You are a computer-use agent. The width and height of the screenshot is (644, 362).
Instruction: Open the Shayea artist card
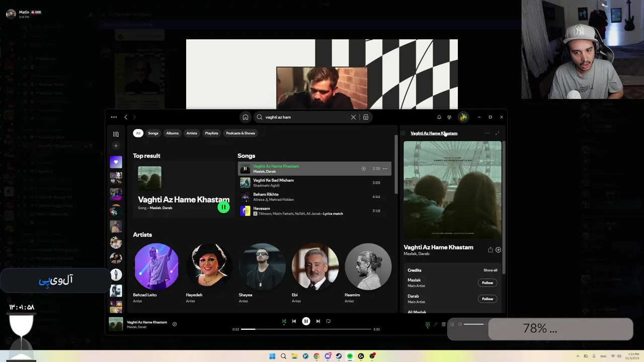[x=262, y=273]
